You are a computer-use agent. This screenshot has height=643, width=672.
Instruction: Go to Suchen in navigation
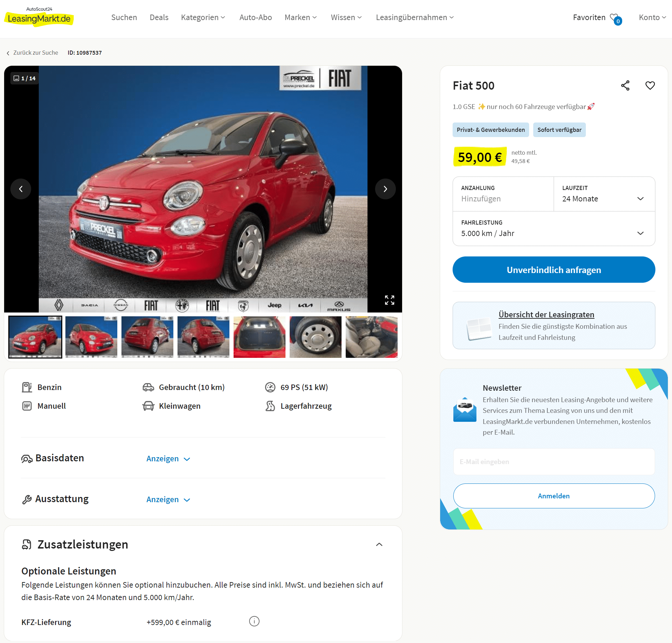124,17
